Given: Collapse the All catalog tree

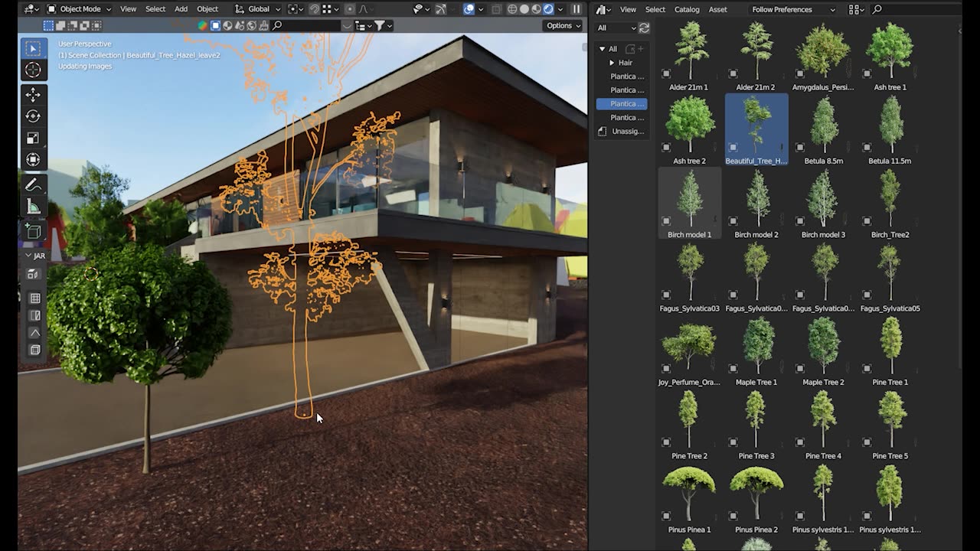Looking at the screenshot, I should tap(603, 49).
